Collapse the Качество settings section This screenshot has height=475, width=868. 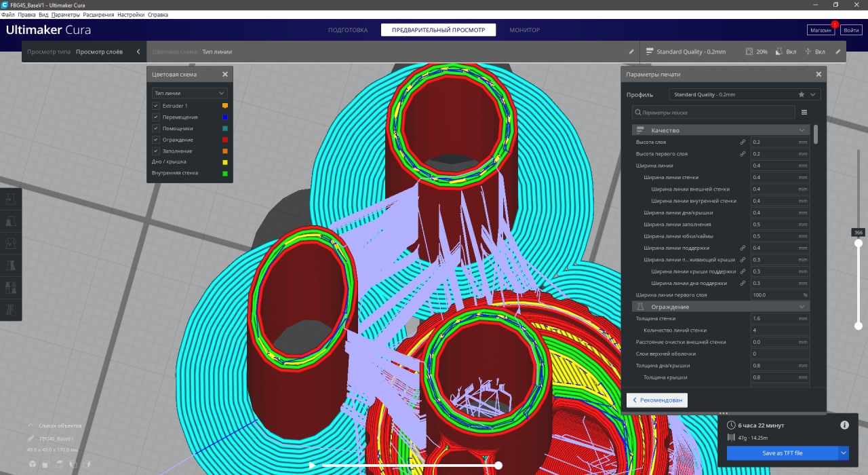pos(721,130)
